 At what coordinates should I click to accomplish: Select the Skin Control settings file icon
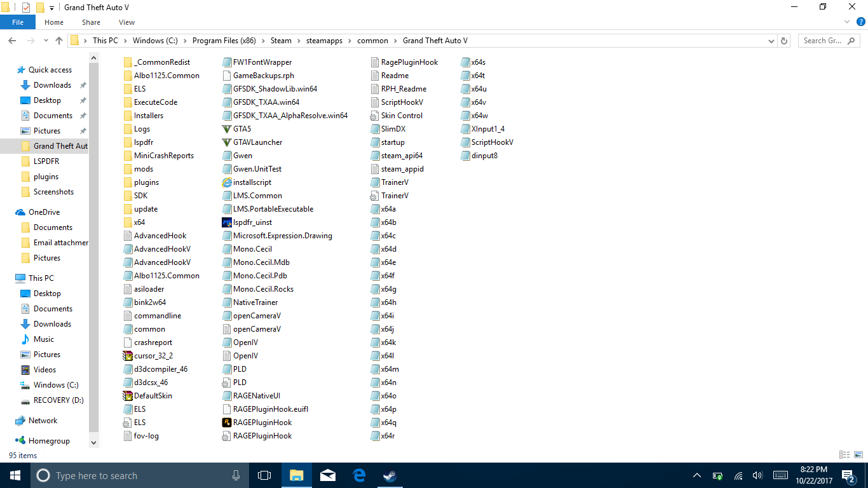point(375,116)
